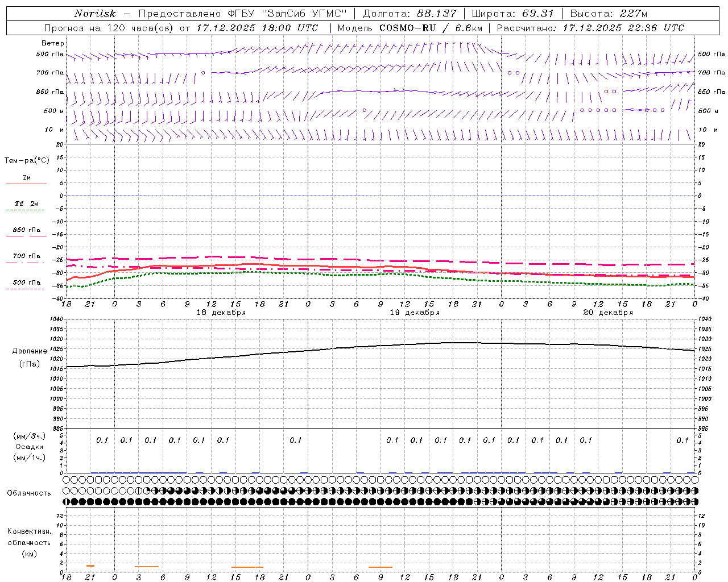Click the Конвективн. convective cloud label

(x=29, y=531)
